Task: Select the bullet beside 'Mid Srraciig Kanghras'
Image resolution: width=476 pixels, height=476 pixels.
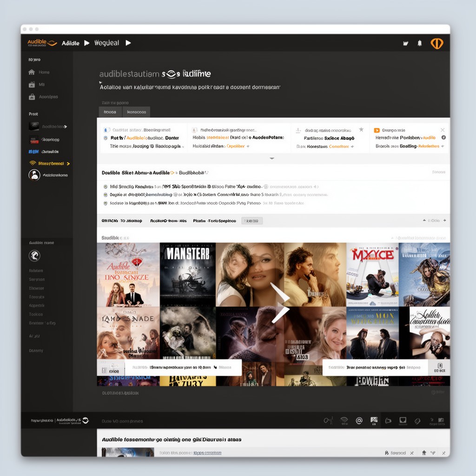Action: tap(106, 187)
